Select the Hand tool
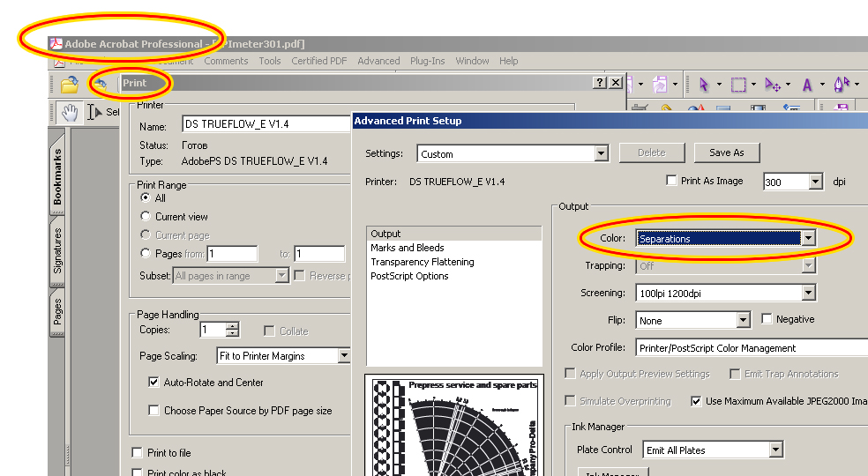The width and height of the screenshot is (868, 476). point(70,112)
